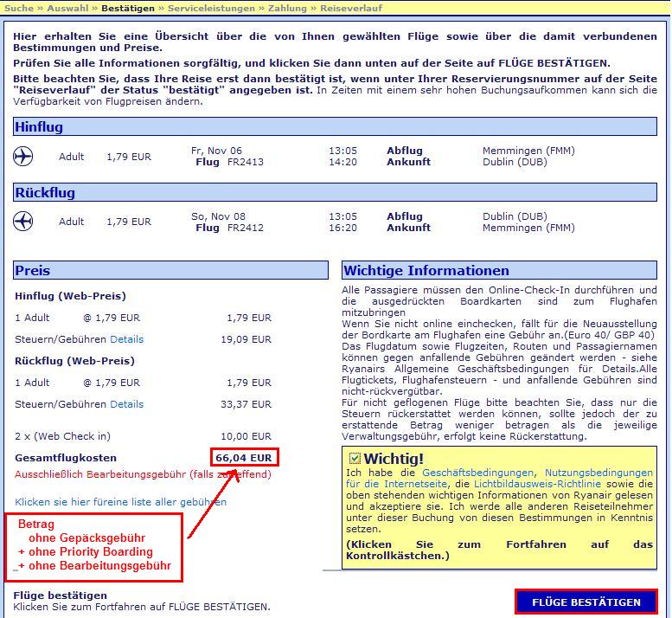Select the Bestätigen breadcrumb step
Screen dimensions: 672x618
(x=128, y=8)
